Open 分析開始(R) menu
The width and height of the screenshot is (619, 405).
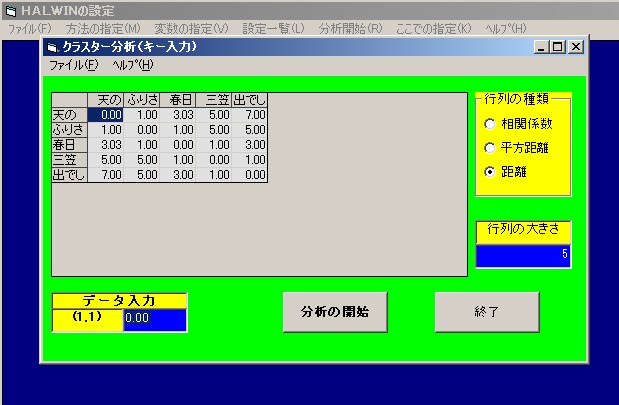[351, 29]
